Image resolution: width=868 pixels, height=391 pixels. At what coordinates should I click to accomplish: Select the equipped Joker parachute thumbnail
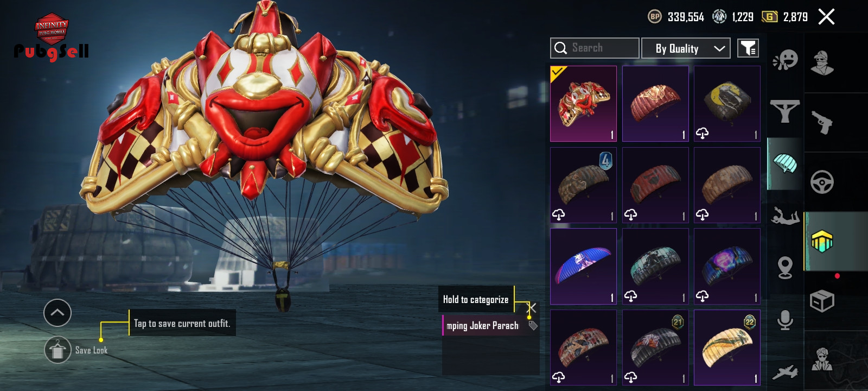click(x=583, y=104)
